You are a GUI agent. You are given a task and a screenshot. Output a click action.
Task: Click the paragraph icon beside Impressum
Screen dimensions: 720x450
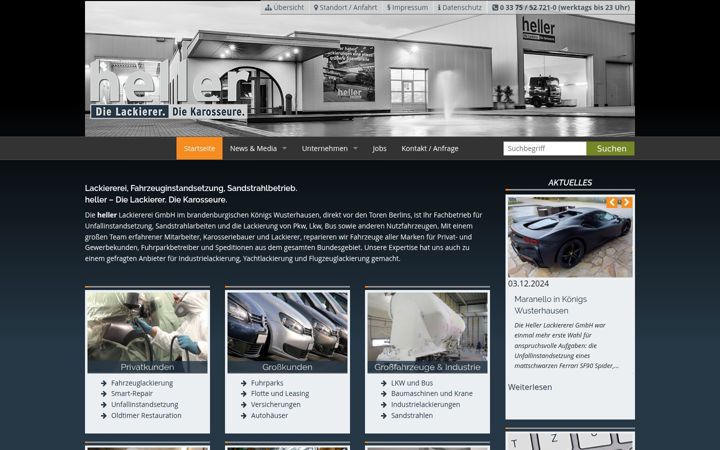[388, 7]
